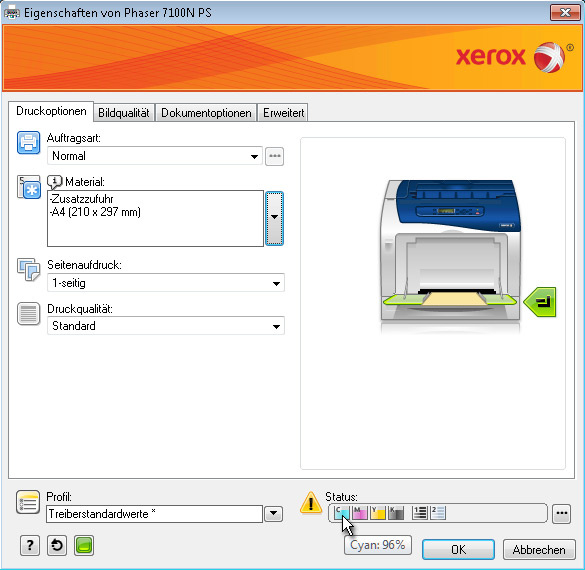Click the printer icon in the title bar
The height and width of the screenshot is (570, 585).
point(12,13)
